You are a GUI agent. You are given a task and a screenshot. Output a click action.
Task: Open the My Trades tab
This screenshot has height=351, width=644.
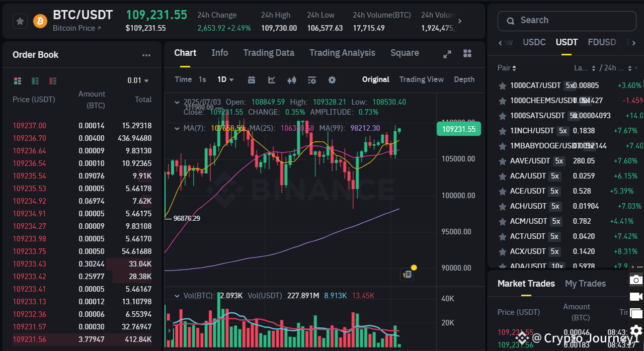[x=585, y=284]
